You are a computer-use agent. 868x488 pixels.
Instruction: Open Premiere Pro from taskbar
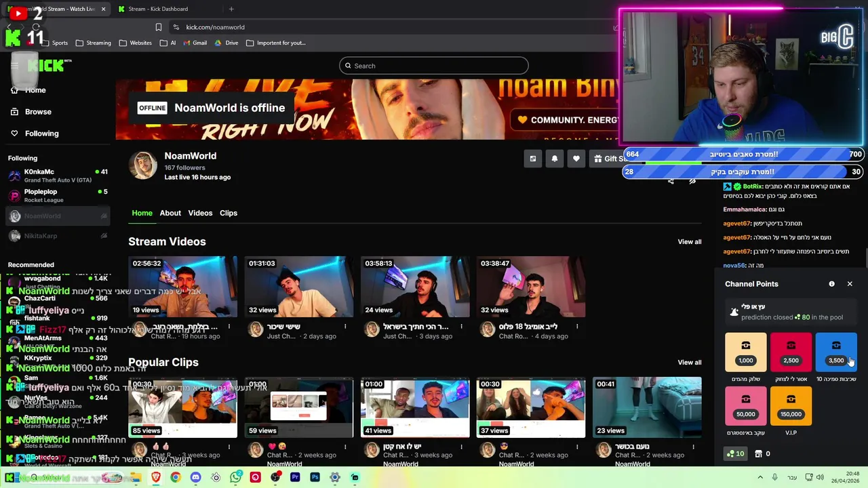click(295, 477)
